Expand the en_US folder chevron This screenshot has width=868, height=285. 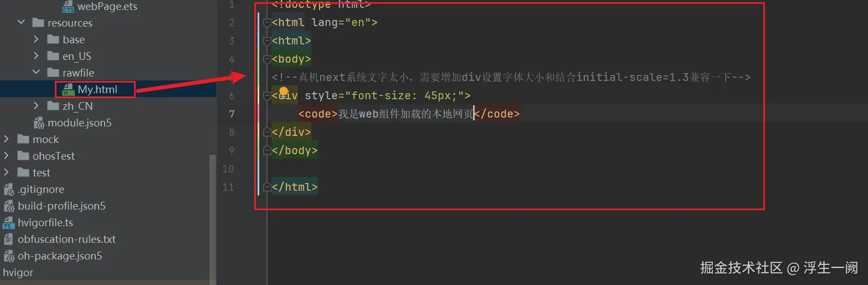click(x=36, y=56)
